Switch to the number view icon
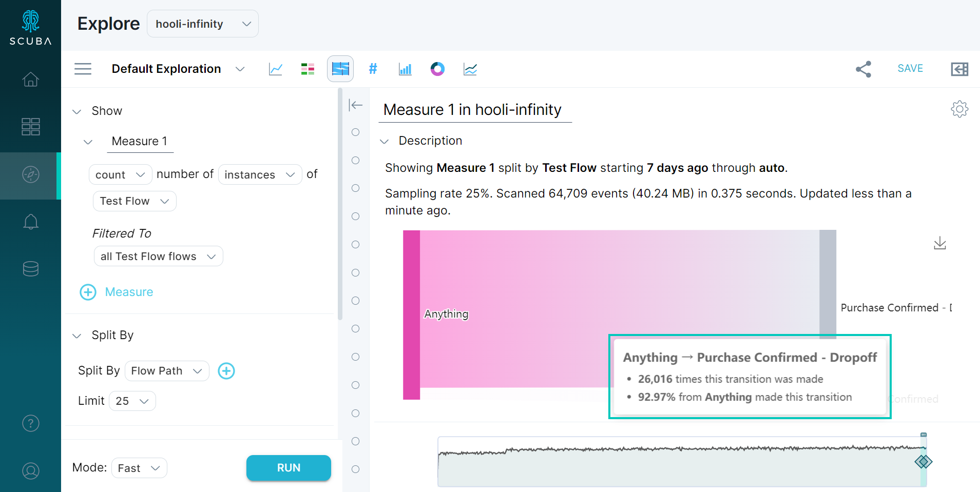Image resolution: width=980 pixels, height=492 pixels. [373, 69]
